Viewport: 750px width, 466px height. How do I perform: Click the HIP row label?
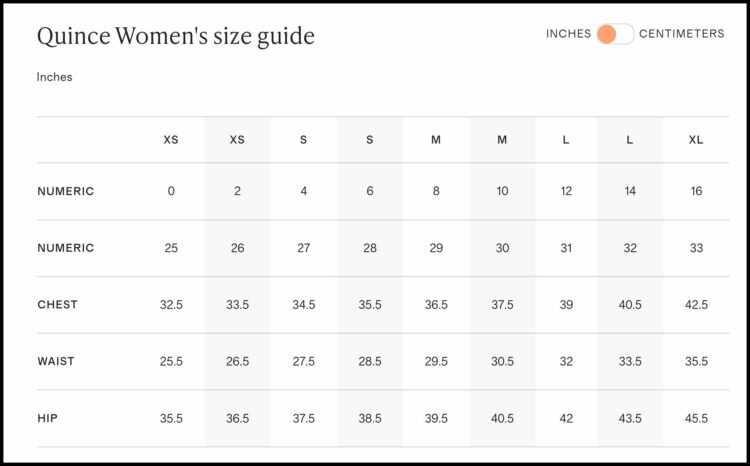(47, 418)
